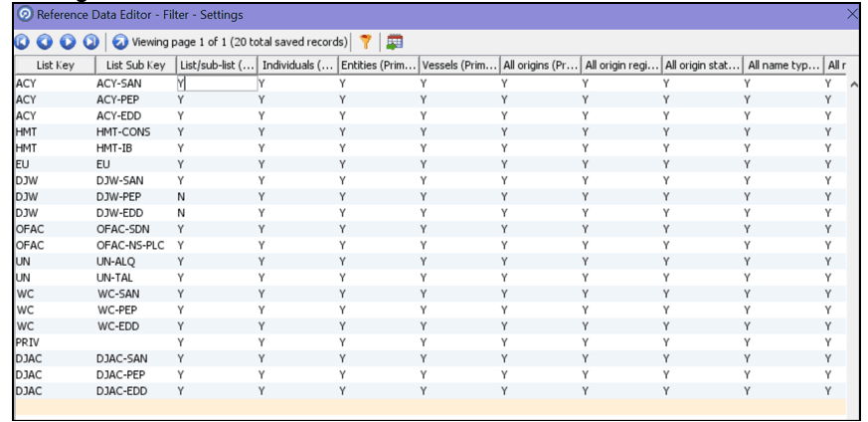The image size is (868, 422).
Task: Click the active input cell for ACY-SAN
Action: [217, 85]
